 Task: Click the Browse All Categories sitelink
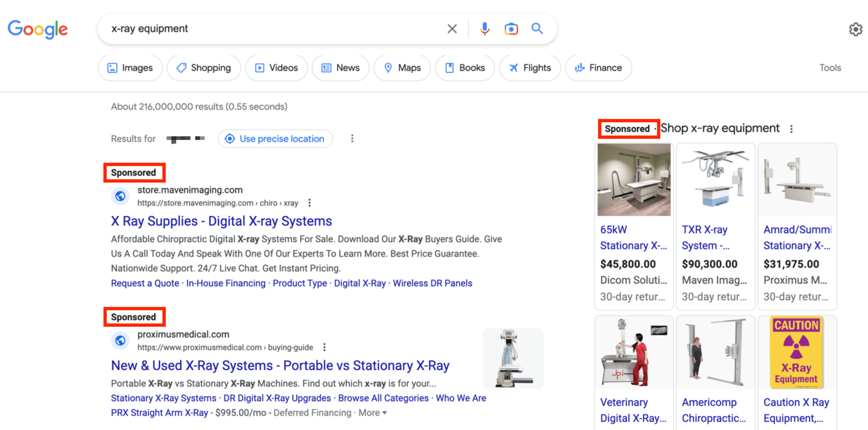pos(383,398)
